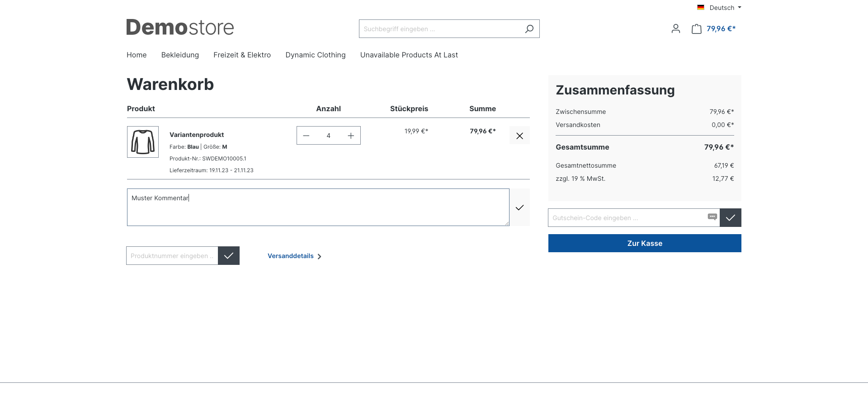Click the speech-bubble icon in voucher field
Screen dimensions: 868x405
712,217
